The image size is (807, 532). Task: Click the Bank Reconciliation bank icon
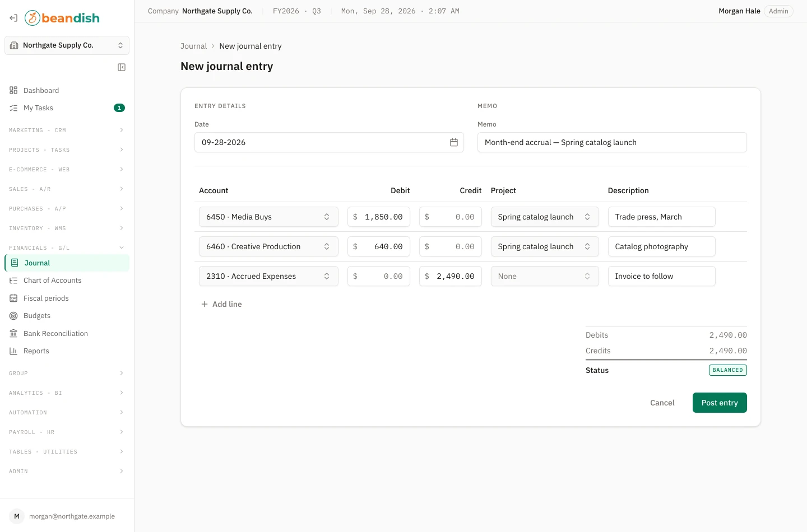pos(13,334)
